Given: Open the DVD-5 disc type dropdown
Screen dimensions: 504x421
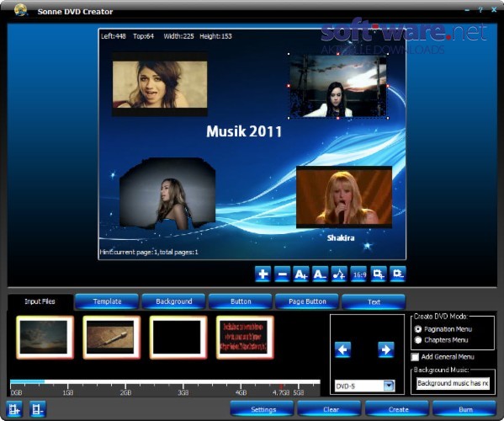Looking at the screenshot, I should [x=365, y=386].
